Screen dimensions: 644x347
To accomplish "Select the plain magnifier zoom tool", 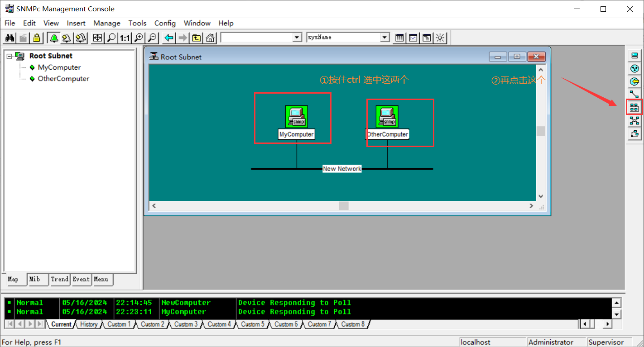I will pos(111,38).
